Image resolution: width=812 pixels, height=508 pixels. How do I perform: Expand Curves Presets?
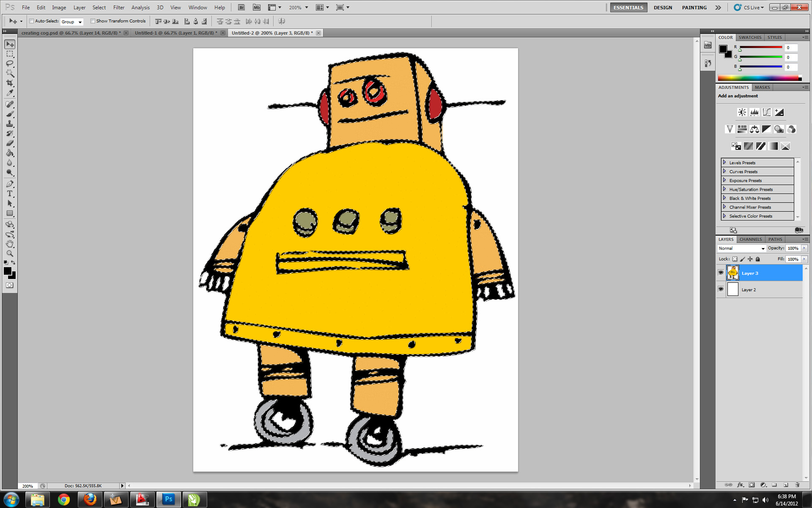(724, 171)
